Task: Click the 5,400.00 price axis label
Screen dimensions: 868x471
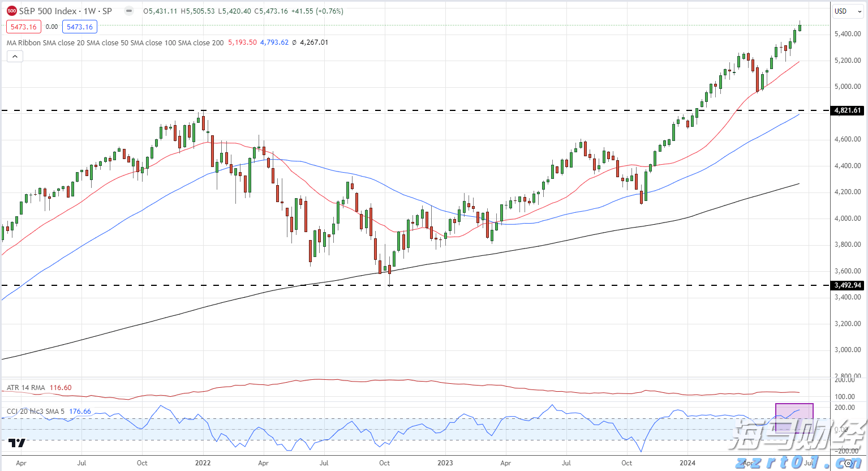Action: point(848,34)
